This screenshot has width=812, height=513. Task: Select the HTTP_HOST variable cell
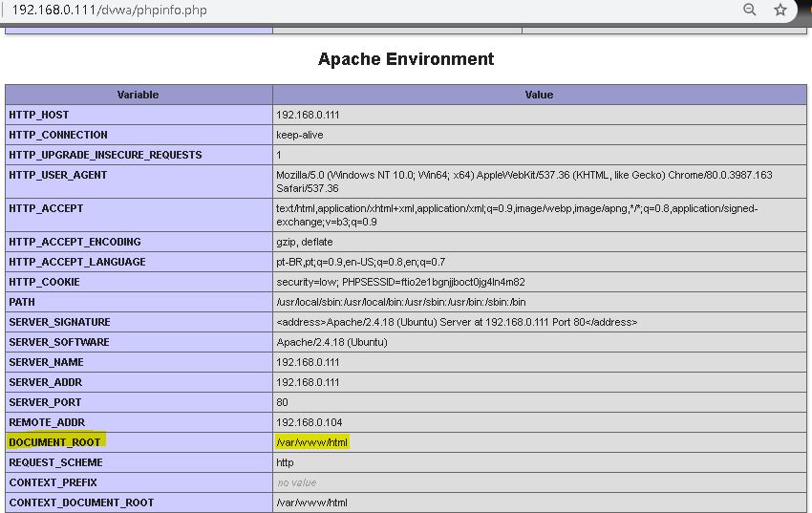39,115
